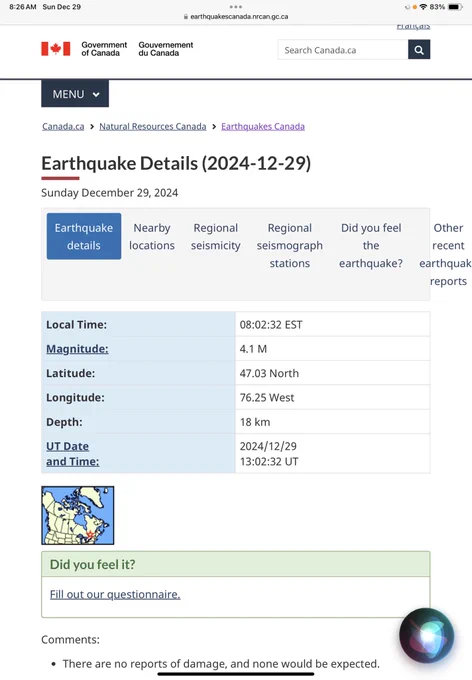Click the search magnifier button

tap(419, 50)
